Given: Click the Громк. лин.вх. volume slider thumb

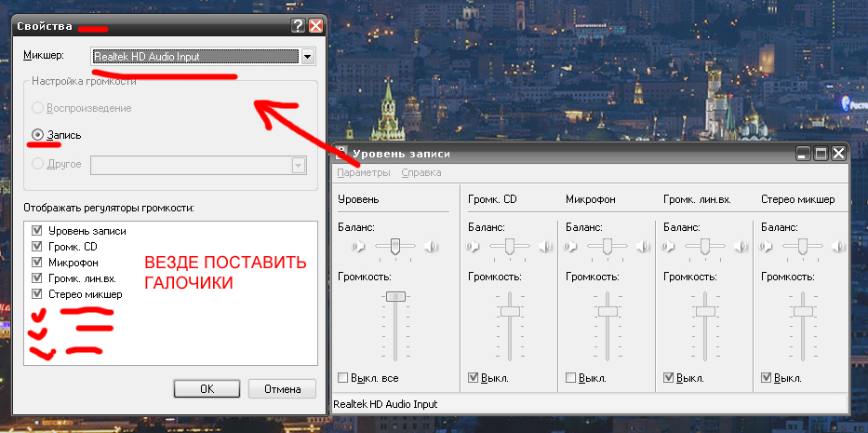Looking at the screenshot, I should tap(705, 311).
